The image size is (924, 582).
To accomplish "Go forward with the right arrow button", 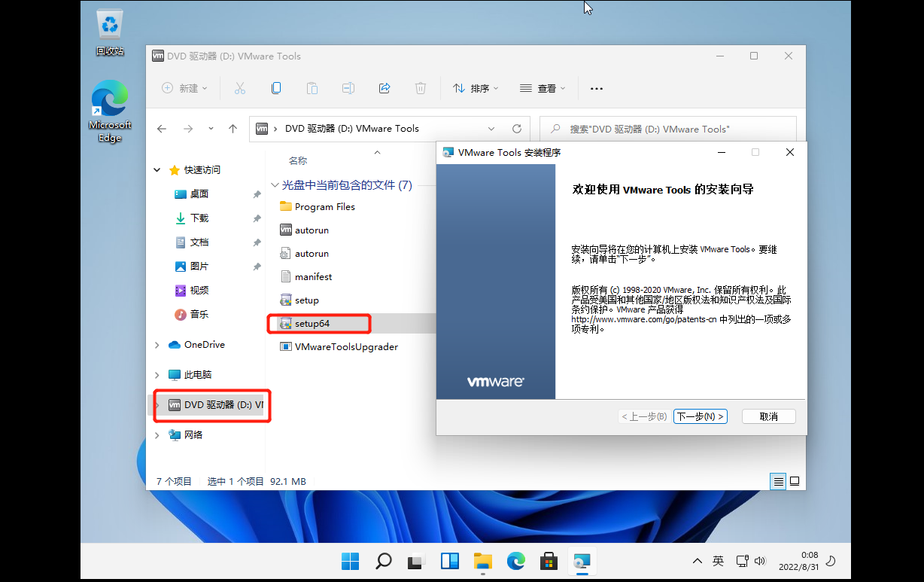I will pyautogui.click(x=188, y=129).
